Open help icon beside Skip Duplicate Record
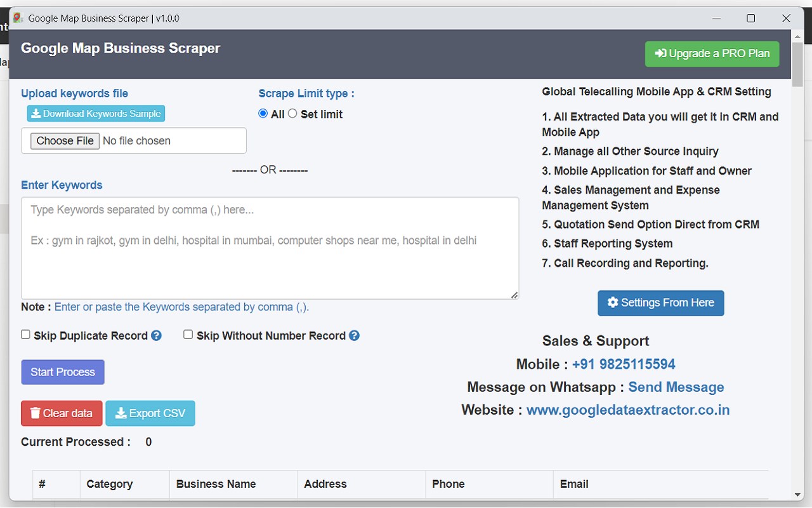The height and width of the screenshot is (508, 812). tap(156, 335)
